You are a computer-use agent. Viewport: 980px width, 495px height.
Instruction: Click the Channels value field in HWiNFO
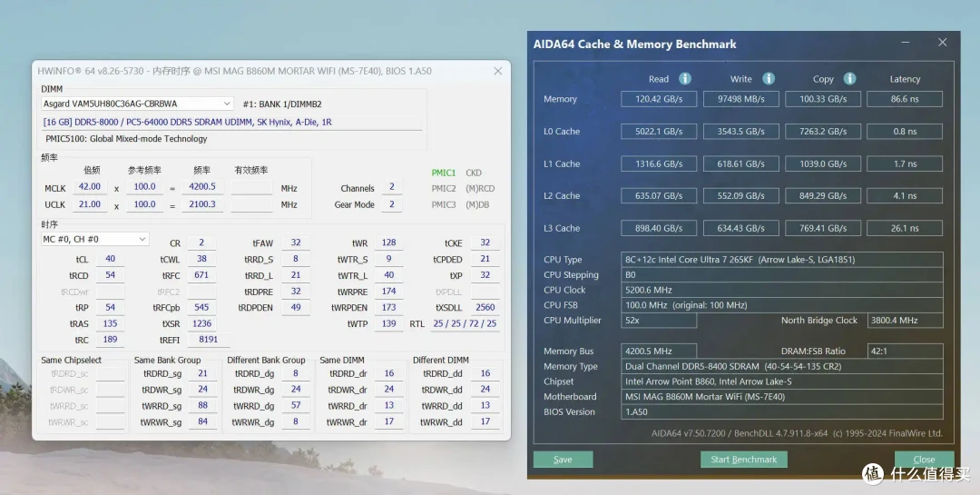point(392,187)
